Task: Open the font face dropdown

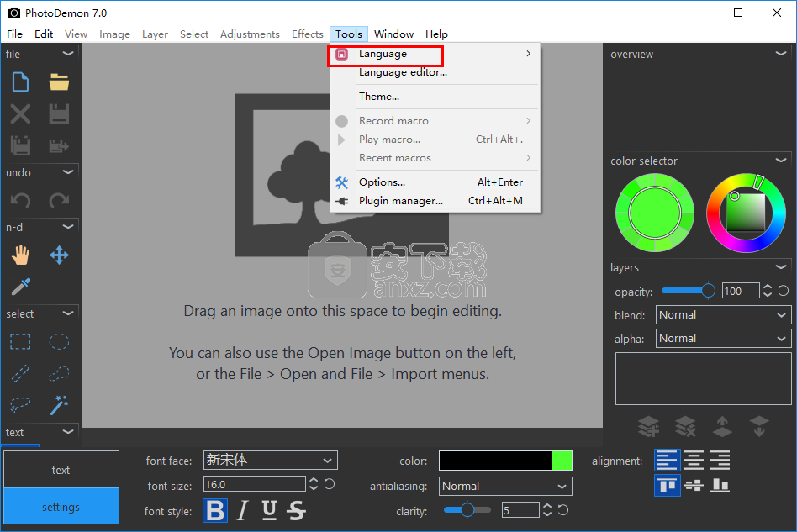Action: tap(271, 461)
